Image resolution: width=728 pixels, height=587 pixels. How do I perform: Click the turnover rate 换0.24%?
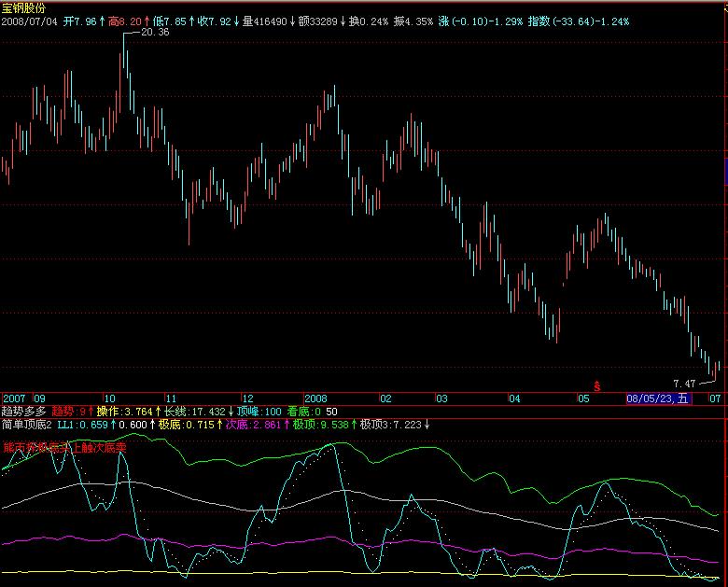tap(369, 21)
